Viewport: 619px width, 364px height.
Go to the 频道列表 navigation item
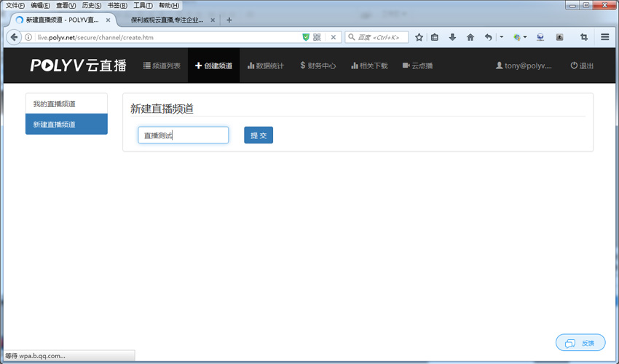[x=162, y=66]
